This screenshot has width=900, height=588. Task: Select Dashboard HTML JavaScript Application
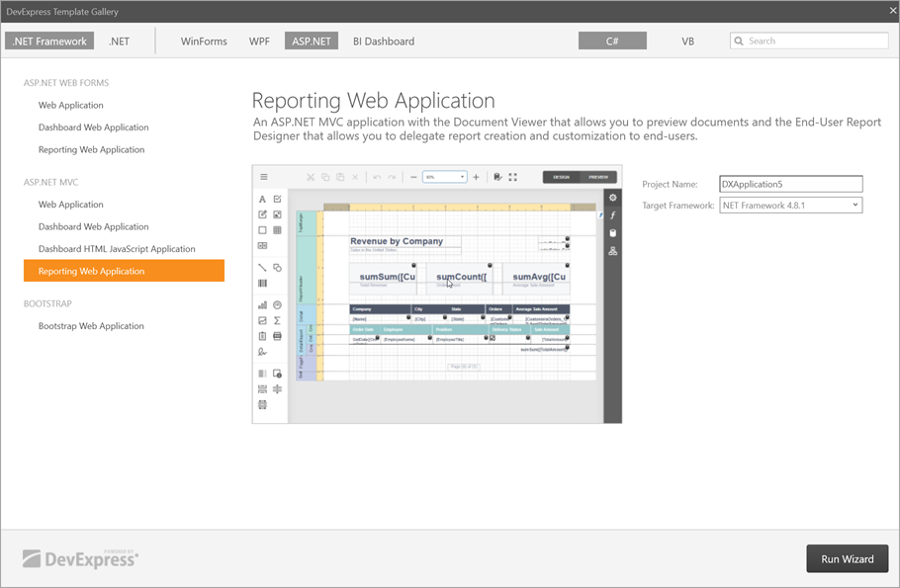[117, 249]
